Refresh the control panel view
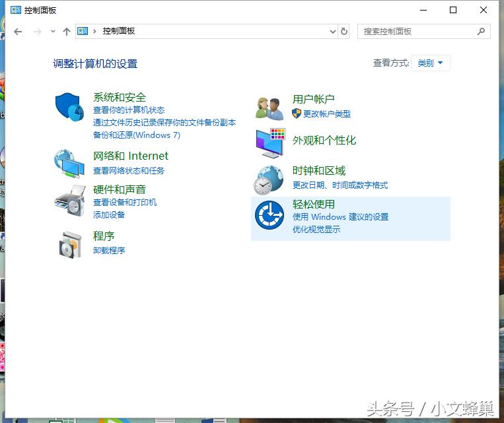This screenshot has height=423, width=504. point(344,32)
